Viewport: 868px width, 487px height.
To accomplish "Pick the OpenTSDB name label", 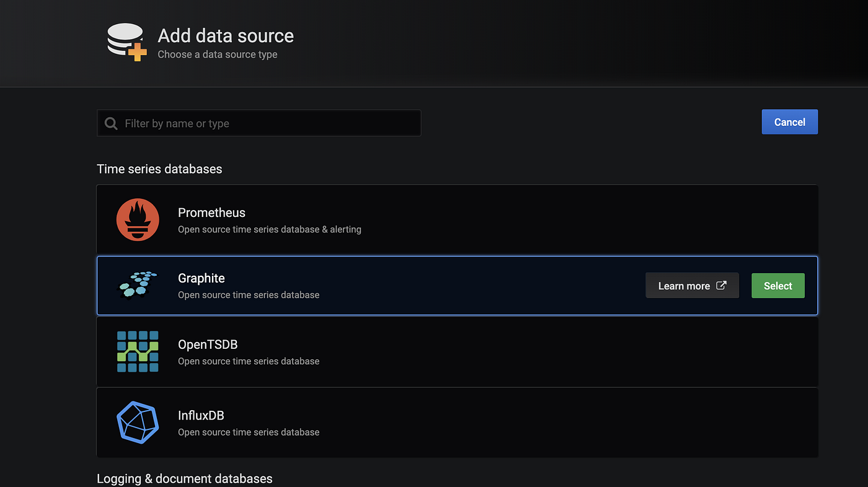I will [x=208, y=344].
